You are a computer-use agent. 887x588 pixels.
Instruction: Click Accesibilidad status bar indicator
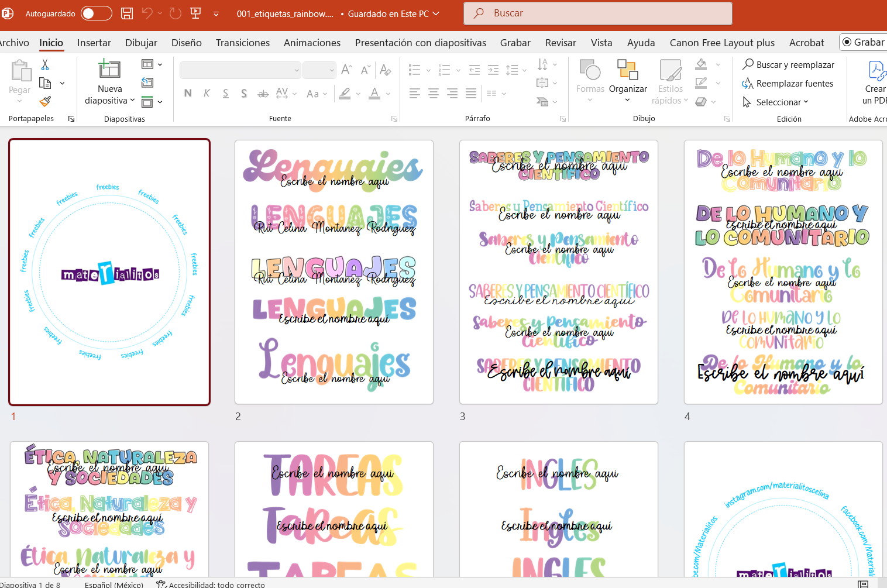coord(211,584)
